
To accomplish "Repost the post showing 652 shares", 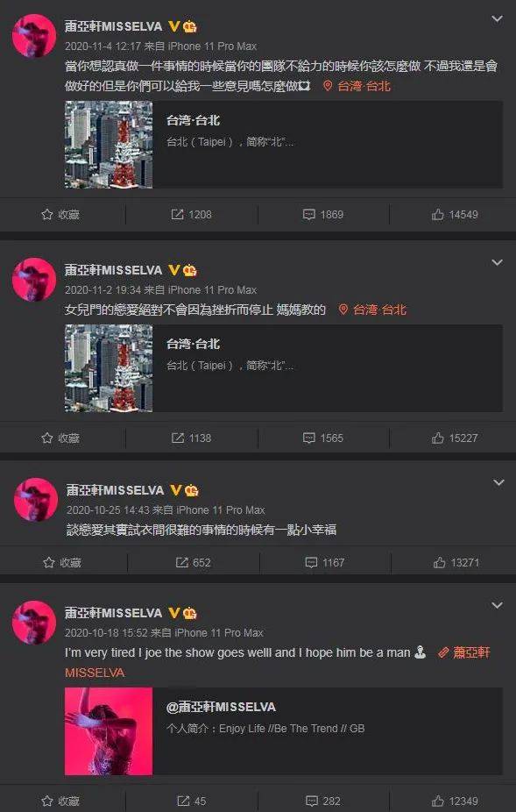I will pyautogui.click(x=193, y=562).
